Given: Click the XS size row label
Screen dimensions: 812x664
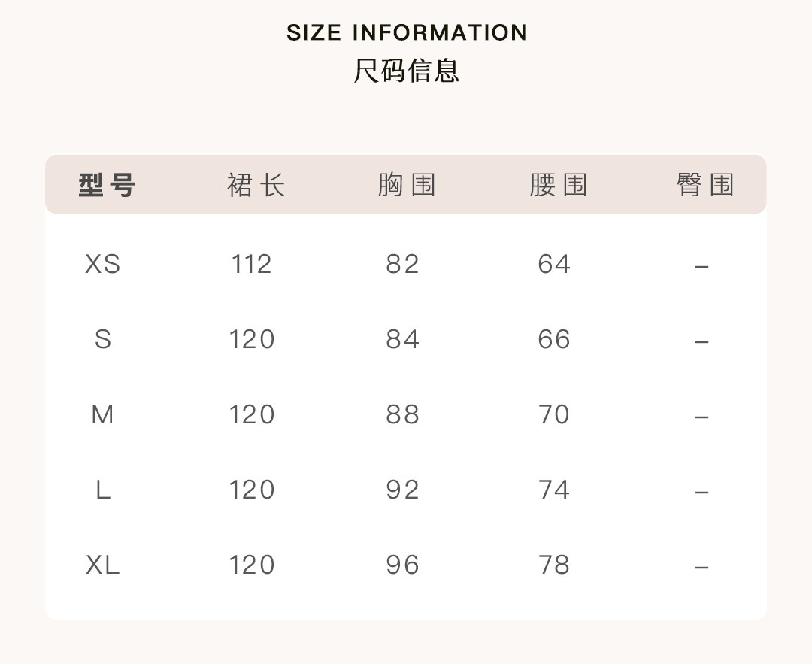Looking at the screenshot, I should click(103, 265).
